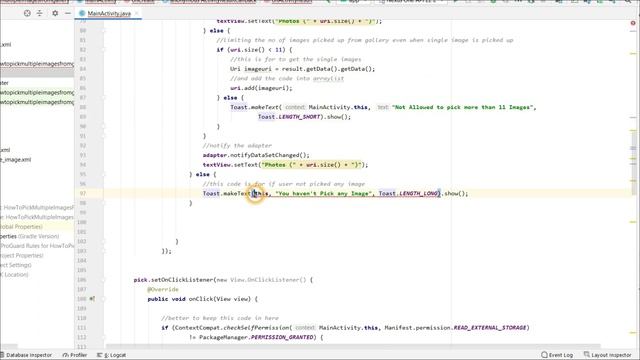This screenshot has height=360, width=640.
Task: Click the adapter.notifyDataSetChanged() line
Action: pos(256,155)
